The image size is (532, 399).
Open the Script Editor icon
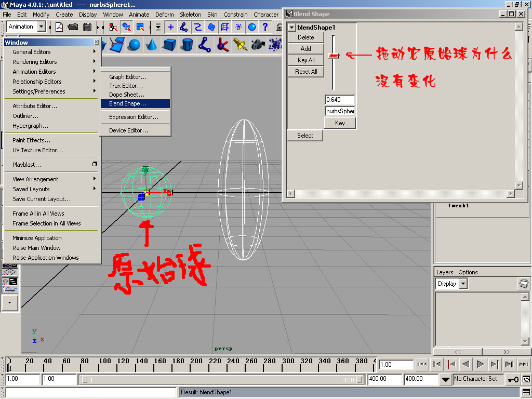point(527,393)
